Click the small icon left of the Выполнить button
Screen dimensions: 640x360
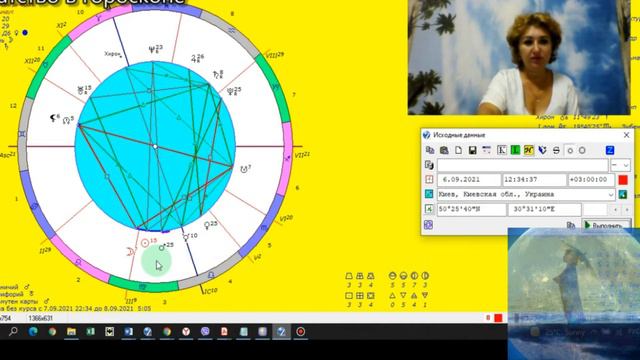(571, 225)
